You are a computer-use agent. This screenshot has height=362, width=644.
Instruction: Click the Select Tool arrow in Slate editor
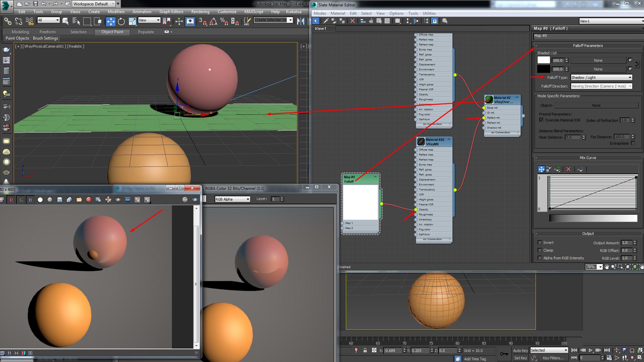[316, 21]
